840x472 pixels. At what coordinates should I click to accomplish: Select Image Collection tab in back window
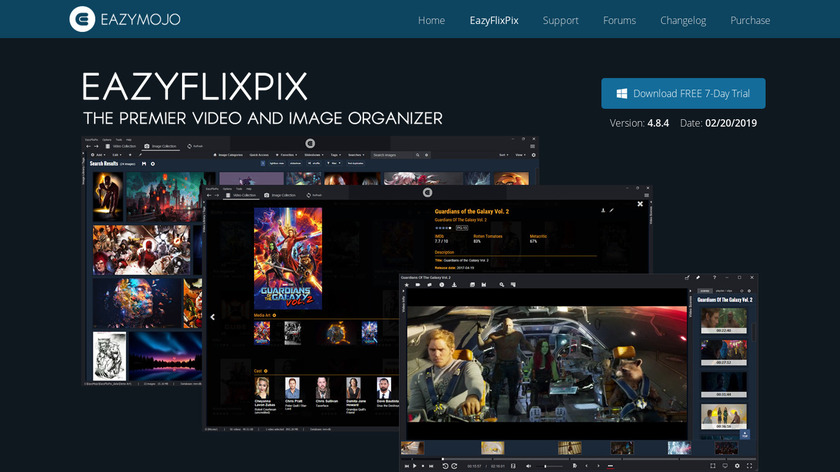[160, 146]
